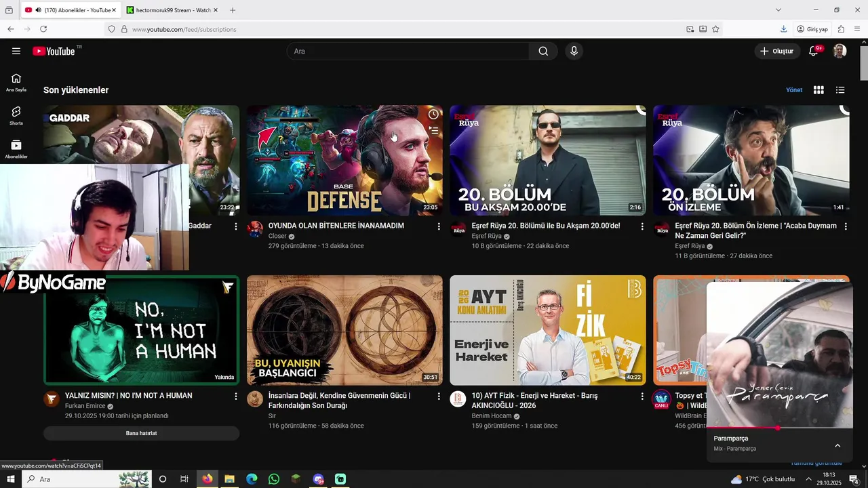Add Closer video to watch later
This screenshot has height=488, width=868.
coord(433,115)
